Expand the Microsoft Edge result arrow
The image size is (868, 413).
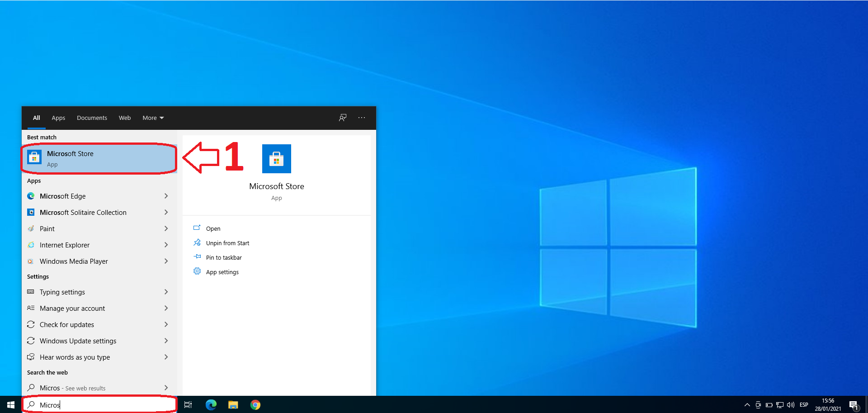click(166, 196)
